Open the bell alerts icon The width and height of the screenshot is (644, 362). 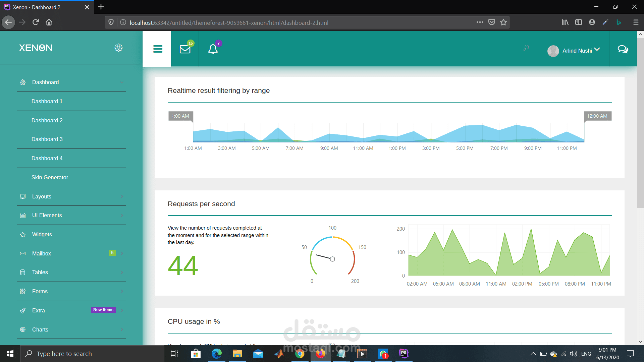213,49
